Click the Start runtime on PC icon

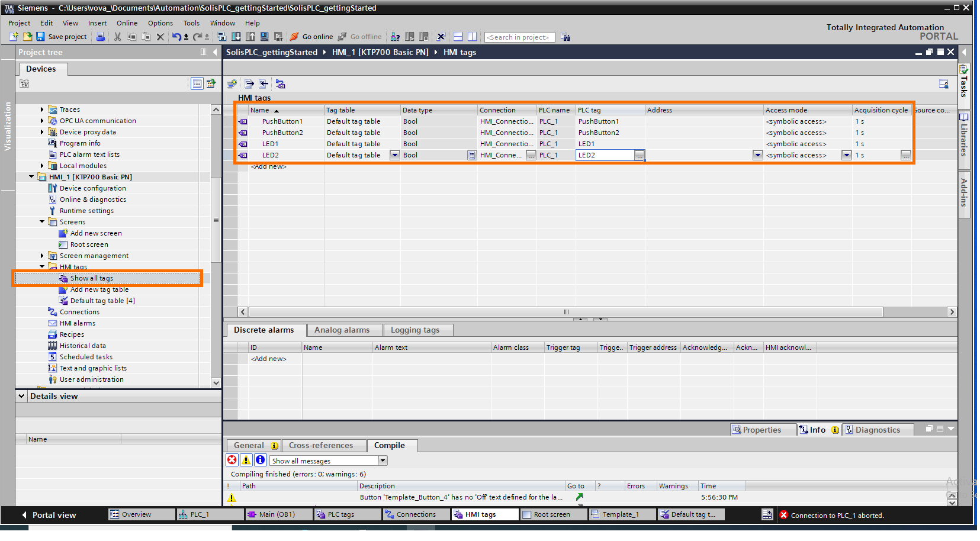278,37
